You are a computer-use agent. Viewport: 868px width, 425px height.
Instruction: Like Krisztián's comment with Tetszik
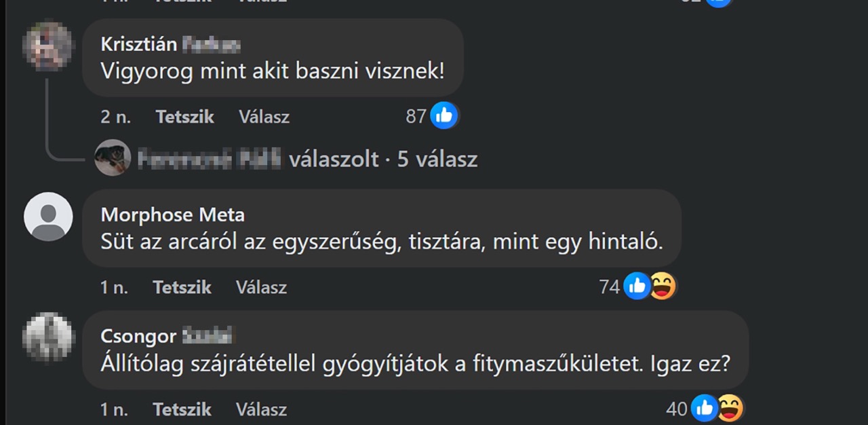184,117
